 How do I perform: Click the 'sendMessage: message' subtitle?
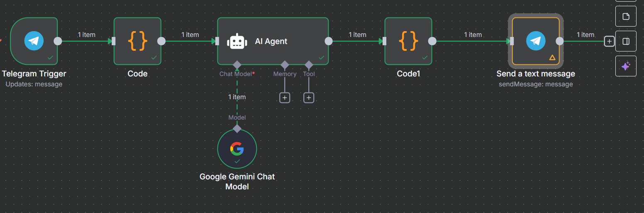click(536, 84)
